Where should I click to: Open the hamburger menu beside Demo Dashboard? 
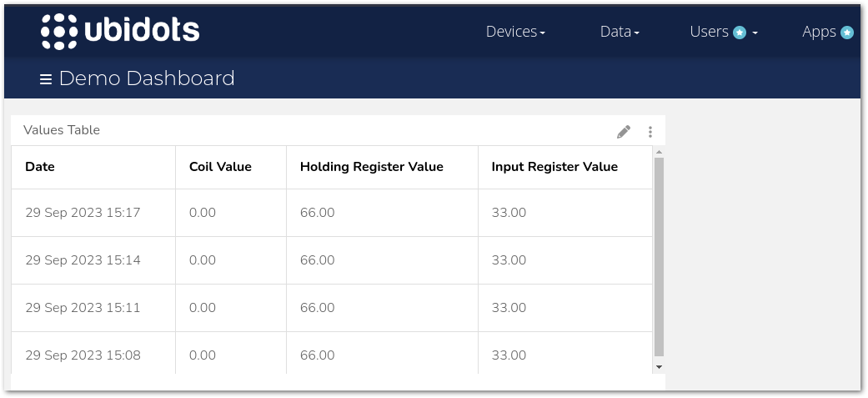click(x=46, y=79)
